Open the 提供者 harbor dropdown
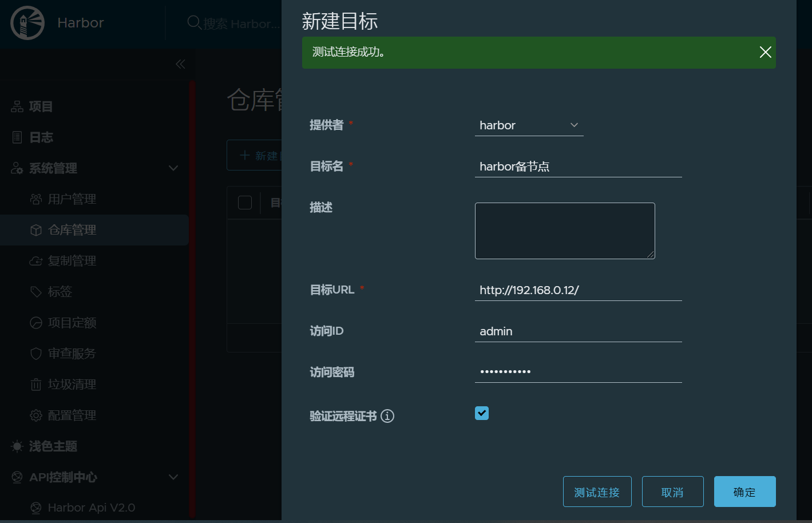Viewport: 812px width, 523px height. tap(529, 125)
